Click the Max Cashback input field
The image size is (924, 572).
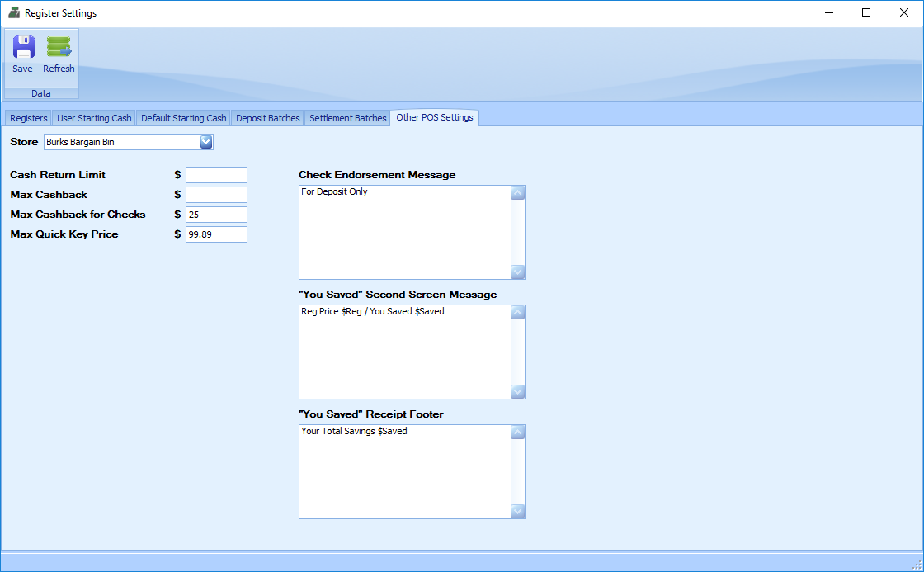[216, 195]
